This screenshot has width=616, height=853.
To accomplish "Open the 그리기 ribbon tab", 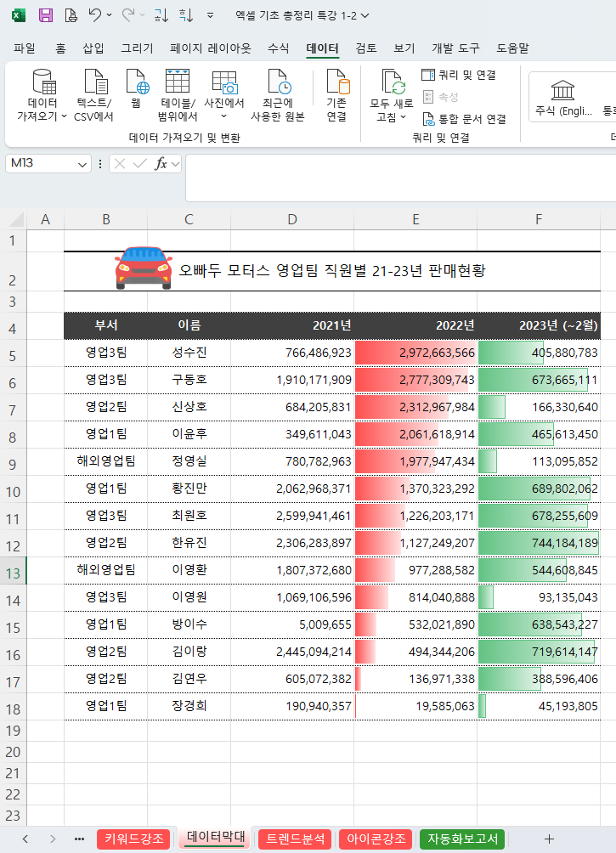I will click(137, 48).
